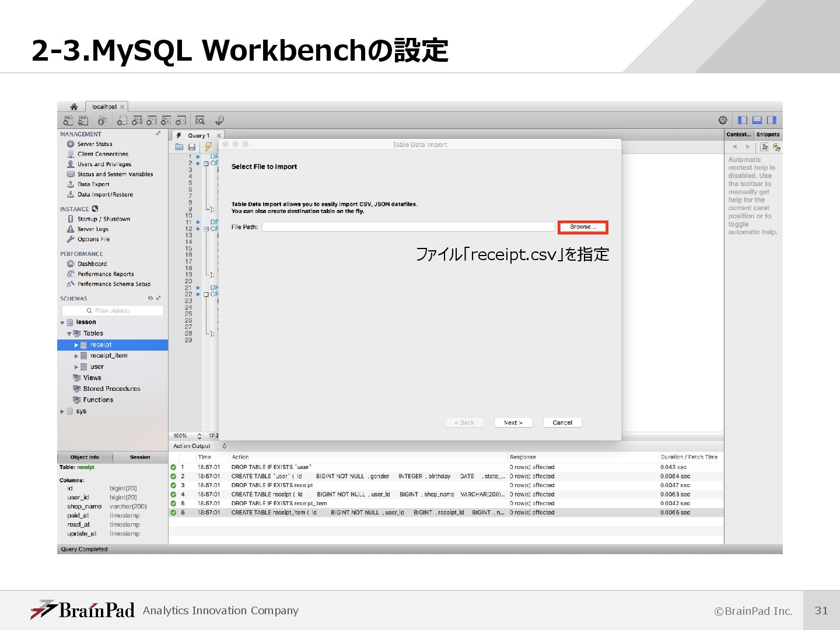
Task: Click the Next > button
Action: pyautogui.click(x=513, y=422)
